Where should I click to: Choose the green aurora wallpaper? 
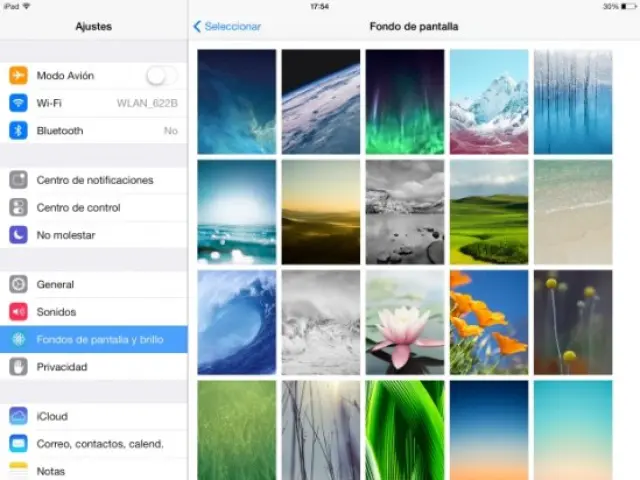[x=404, y=102]
